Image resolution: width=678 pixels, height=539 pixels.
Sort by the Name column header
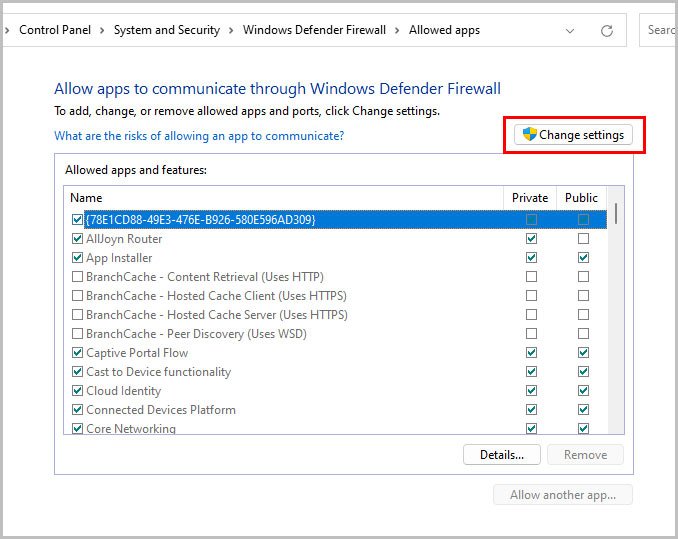pos(284,198)
